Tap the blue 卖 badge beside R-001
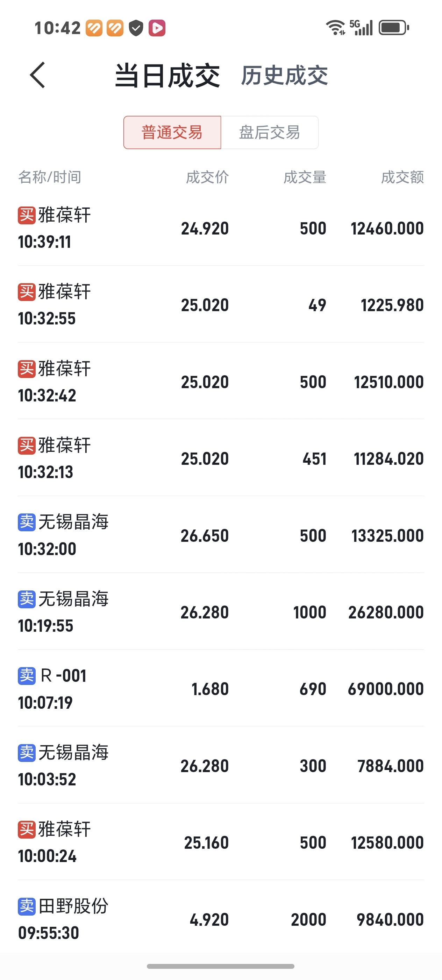This screenshot has width=442, height=980. coord(27,675)
